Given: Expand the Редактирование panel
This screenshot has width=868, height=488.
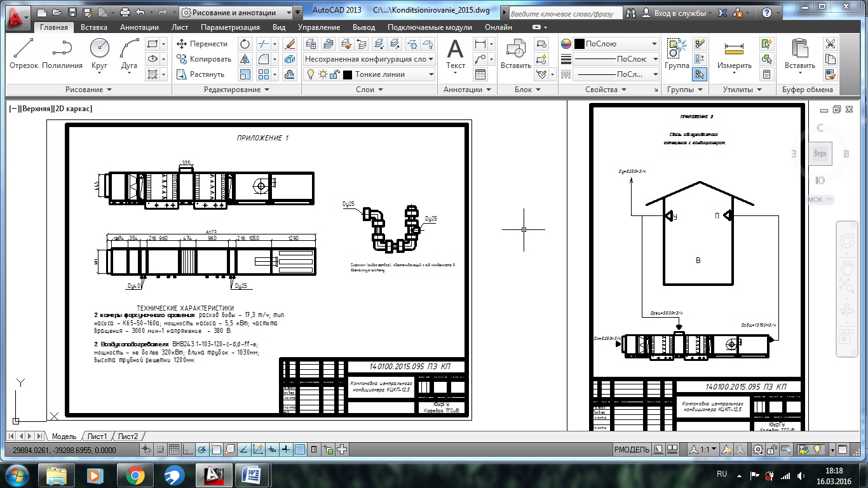Looking at the screenshot, I should coord(236,90).
